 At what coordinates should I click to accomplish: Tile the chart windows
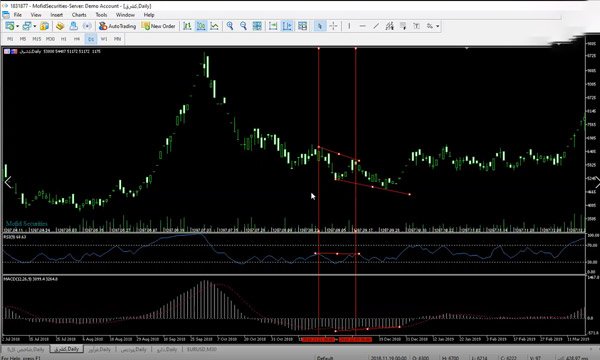point(257,26)
